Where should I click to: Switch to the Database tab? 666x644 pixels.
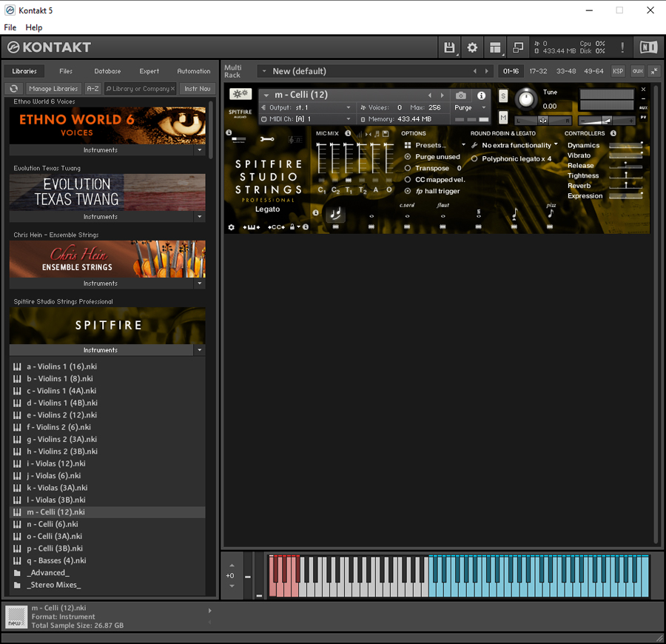(107, 71)
